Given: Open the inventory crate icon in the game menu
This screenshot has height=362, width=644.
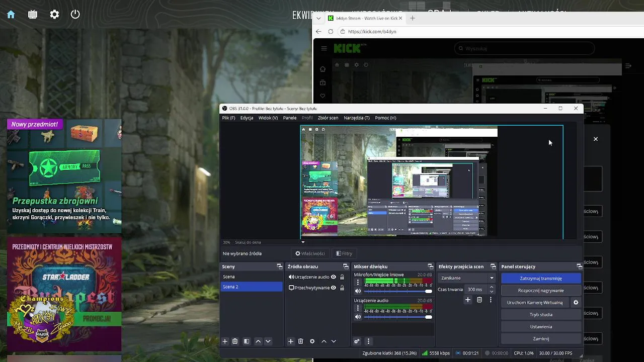Looking at the screenshot, I should (x=33, y=15).
